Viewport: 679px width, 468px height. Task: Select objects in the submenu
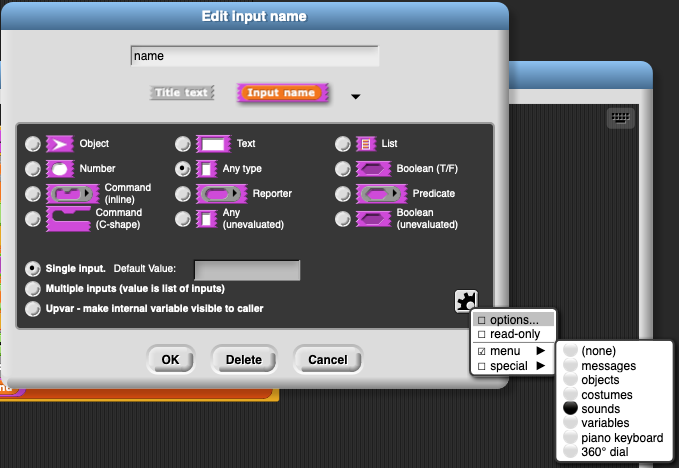pos(614,380)
